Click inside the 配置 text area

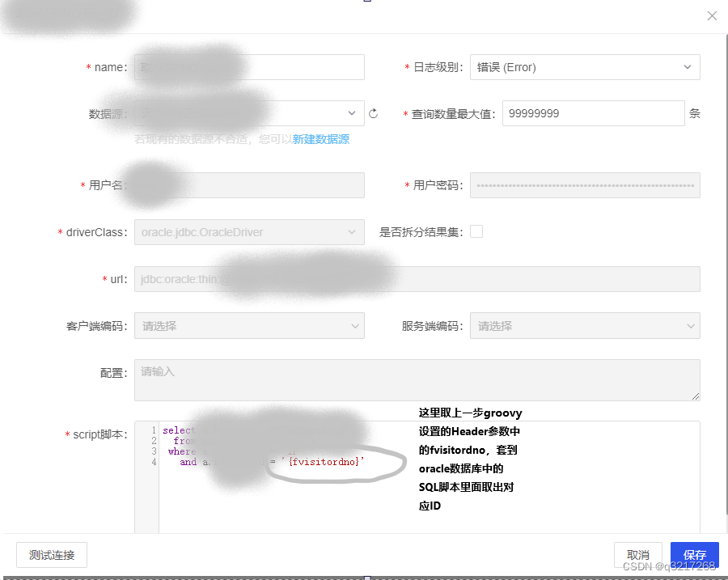point(417,379)
